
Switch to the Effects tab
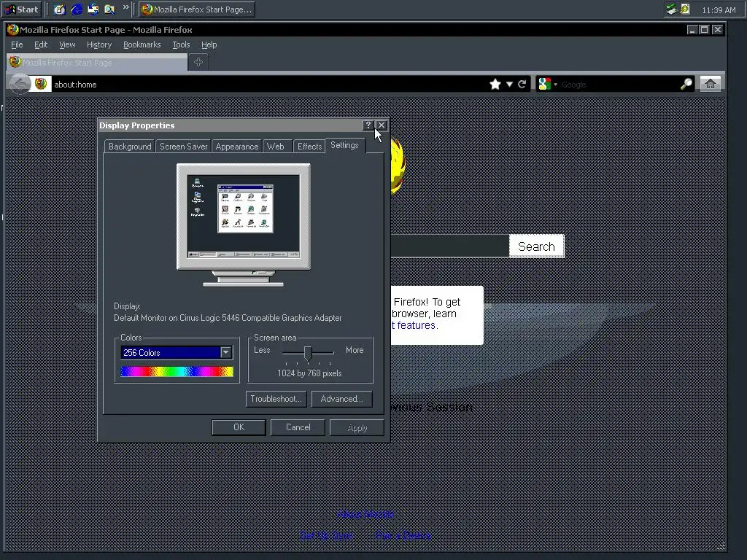[309, 147]
